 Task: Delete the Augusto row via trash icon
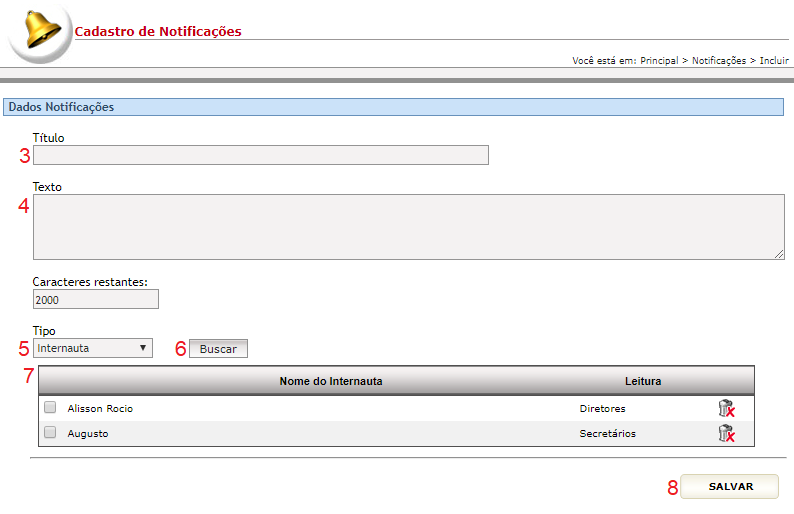[726, 433]
